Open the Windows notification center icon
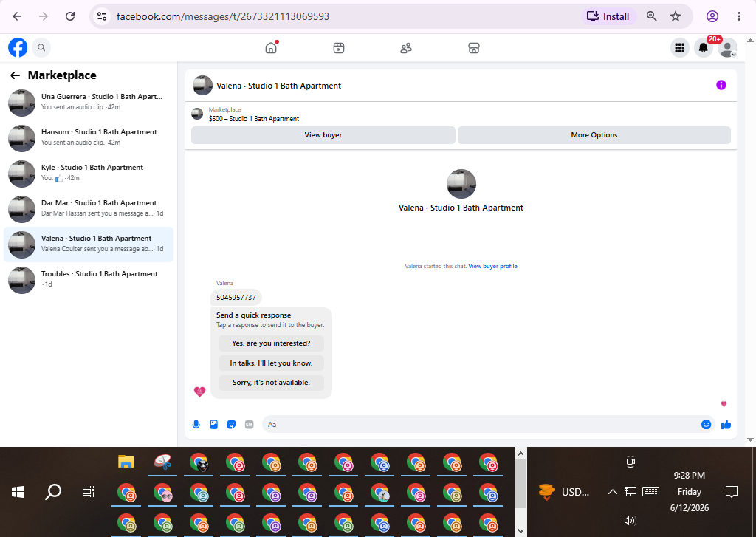 pos(732,492)
